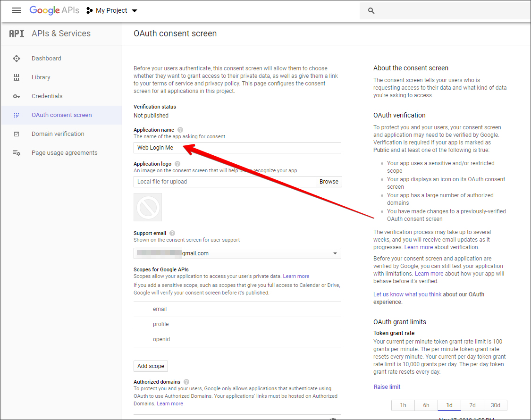Click the Token grant rate label

click(394, 333)
